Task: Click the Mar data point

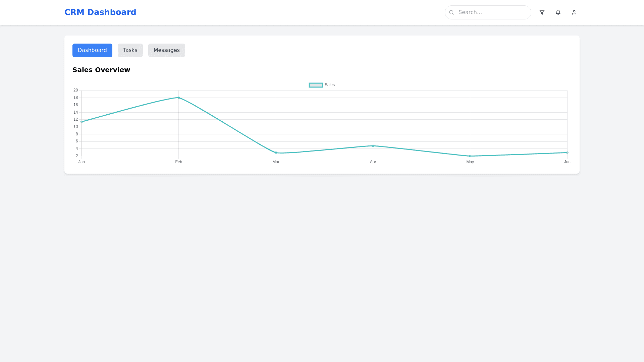Action: [276, 153]
